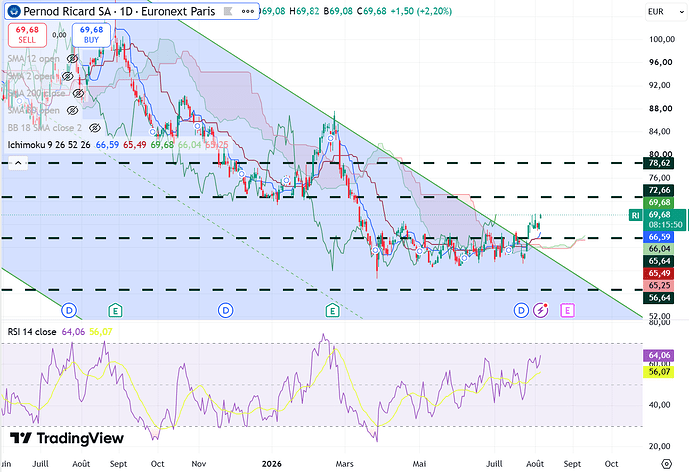
Task: Click the lightning bolt event marker
Action: click(x=541, y=310)
